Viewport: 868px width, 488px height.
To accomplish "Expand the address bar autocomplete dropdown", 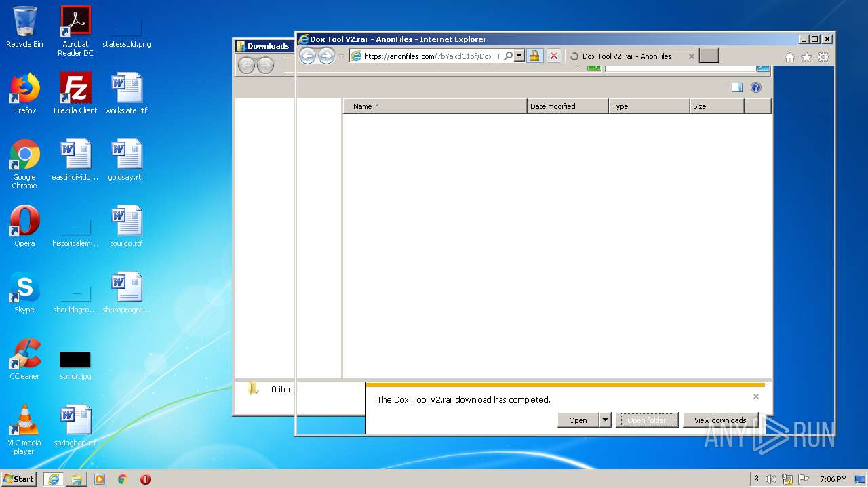I will [x=519, y=56].
